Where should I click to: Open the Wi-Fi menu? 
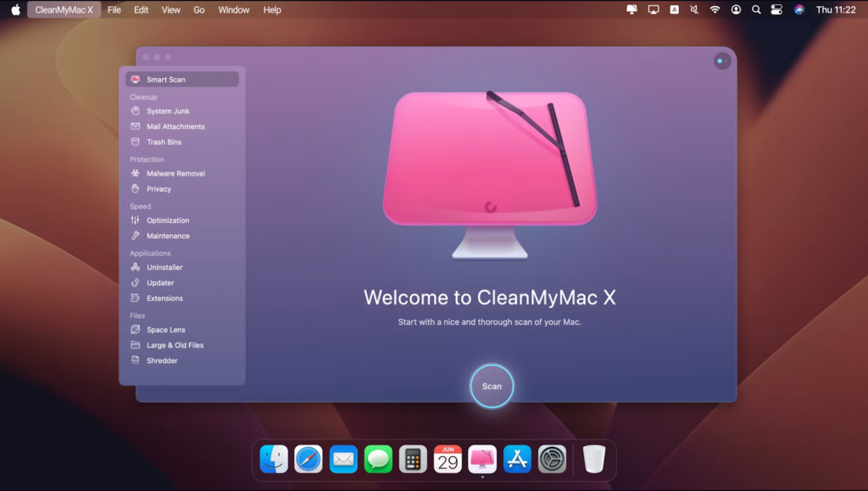pyautogui.click(x=715, y=9)
